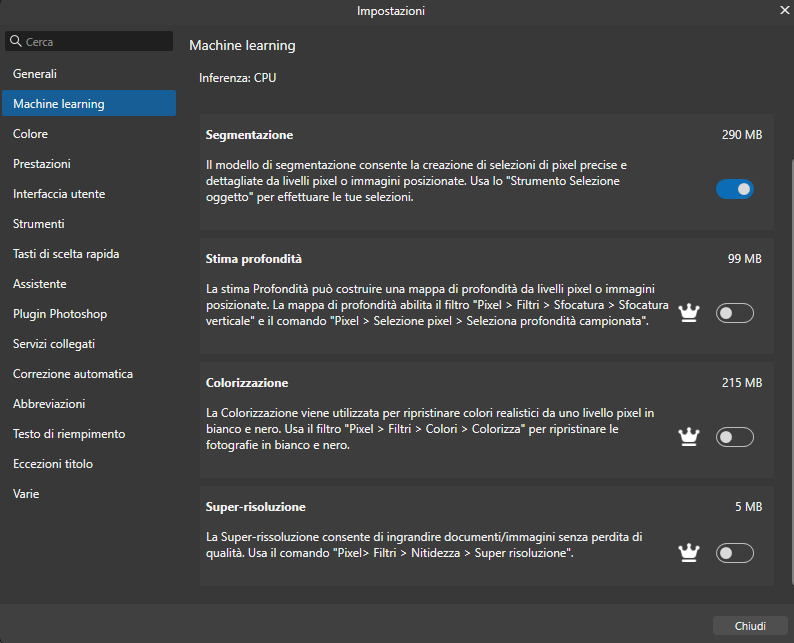Click the crown icon beside Stima profondità
This screenshot has height=643, width=794.
pyautogui.click(x=688, y=313)
